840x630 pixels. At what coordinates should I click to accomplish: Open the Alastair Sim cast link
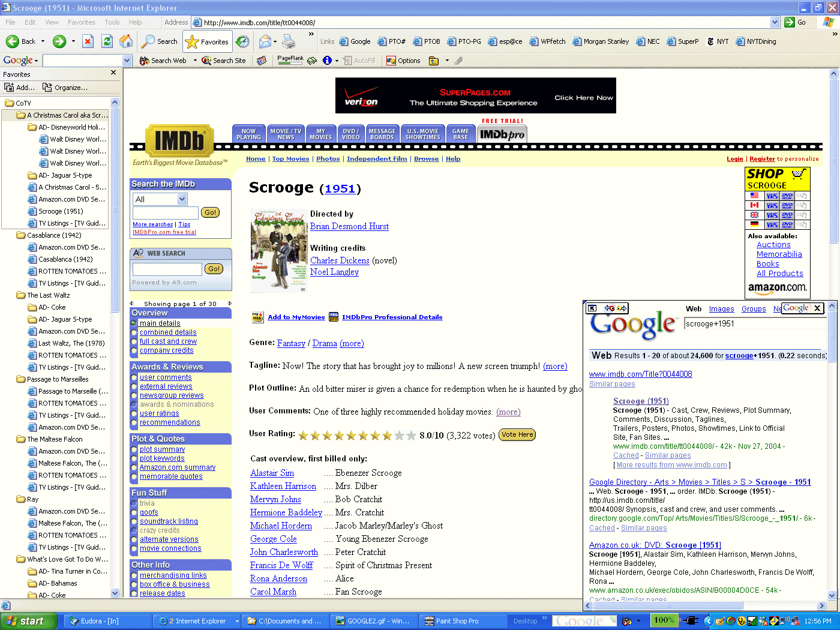[272, 473]
